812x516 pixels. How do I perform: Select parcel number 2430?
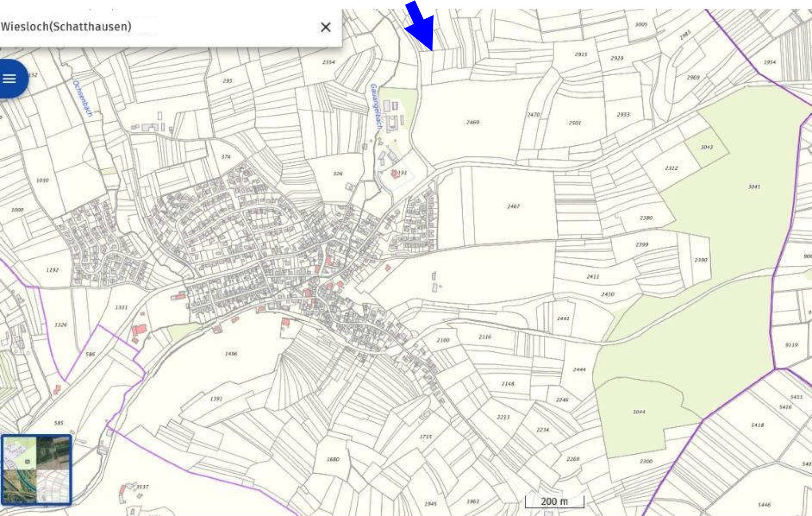tap(607, 294)
